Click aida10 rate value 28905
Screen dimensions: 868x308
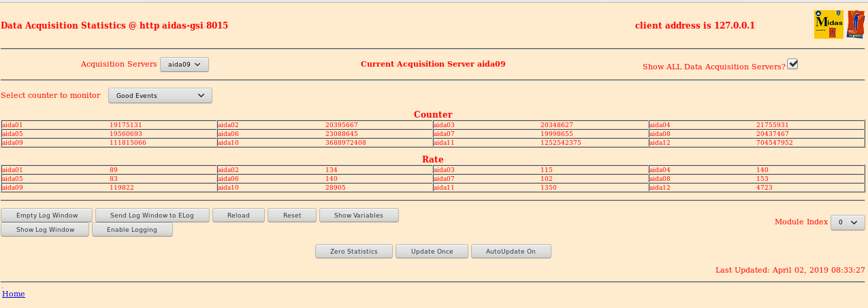(336, 187)
